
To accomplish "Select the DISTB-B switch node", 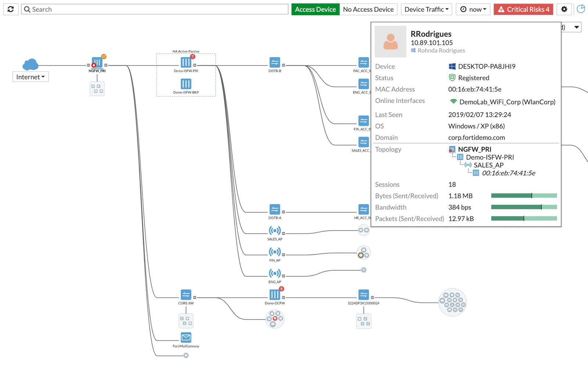I will 275,63.
